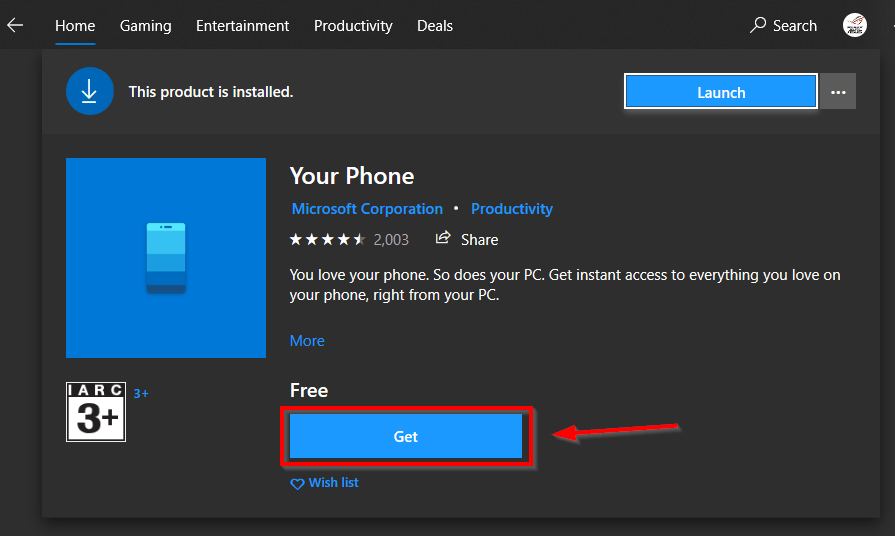This screenshot has height=536, width=895.
Task: Click the Get button
Action: coord(406,436)
